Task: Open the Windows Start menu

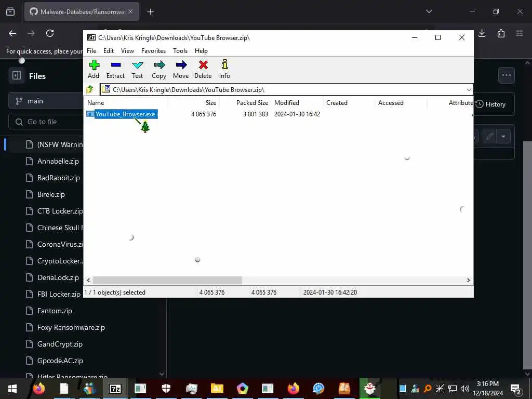Action: (x=12, y=389)
